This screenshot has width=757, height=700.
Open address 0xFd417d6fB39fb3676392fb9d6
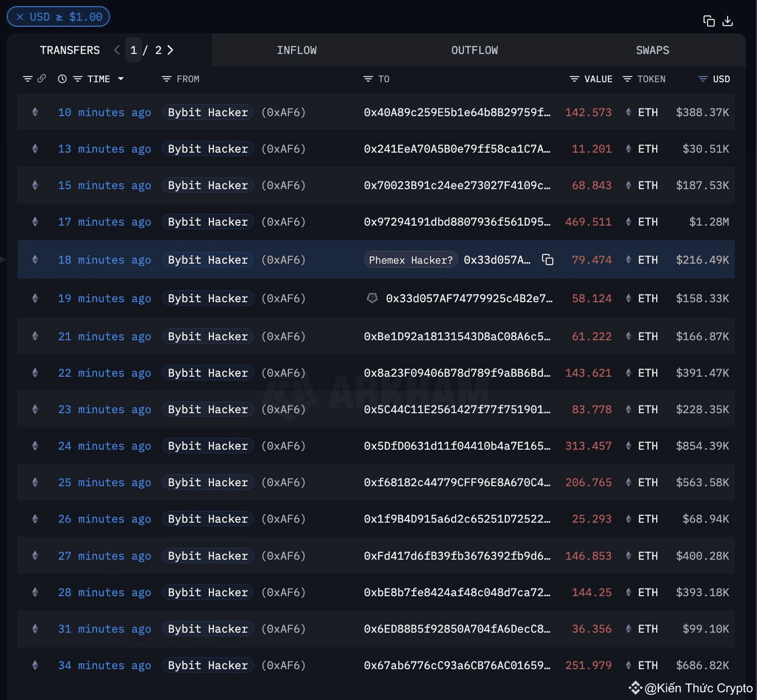coord(457,556)
